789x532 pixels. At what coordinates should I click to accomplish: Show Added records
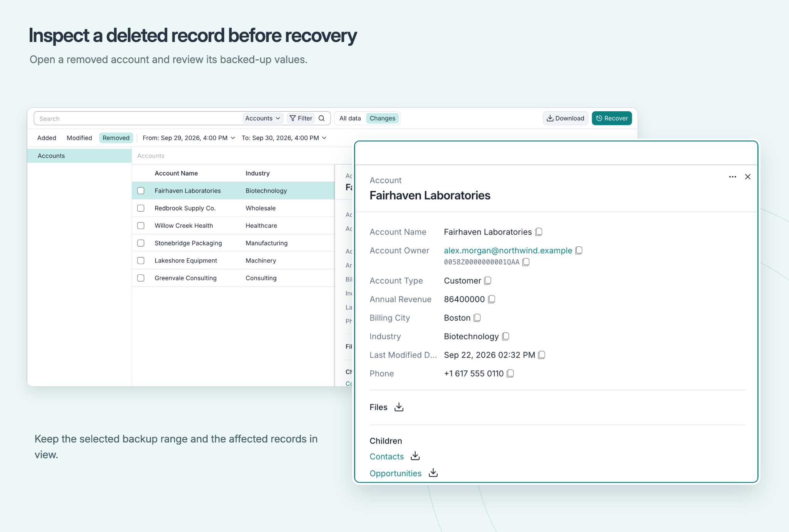coord(47,138)
